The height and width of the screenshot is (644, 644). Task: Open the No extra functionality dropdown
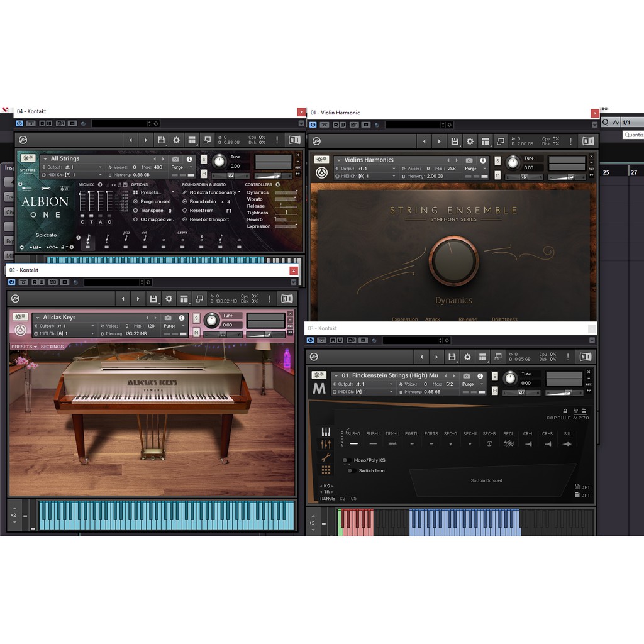click(x=213, y=192)
